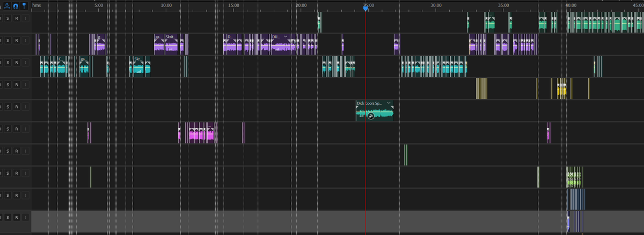The image size is (644, 235).
Task: Arm record on the purple clips track
Action: (x=16, y=40)
